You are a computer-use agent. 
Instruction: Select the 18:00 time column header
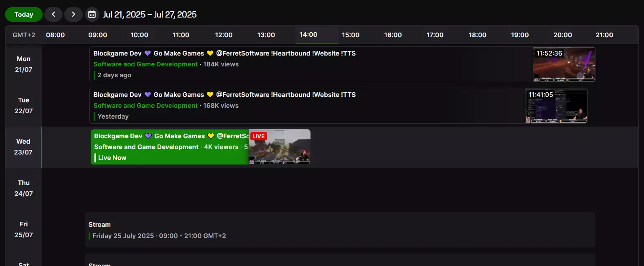[477, 35]
